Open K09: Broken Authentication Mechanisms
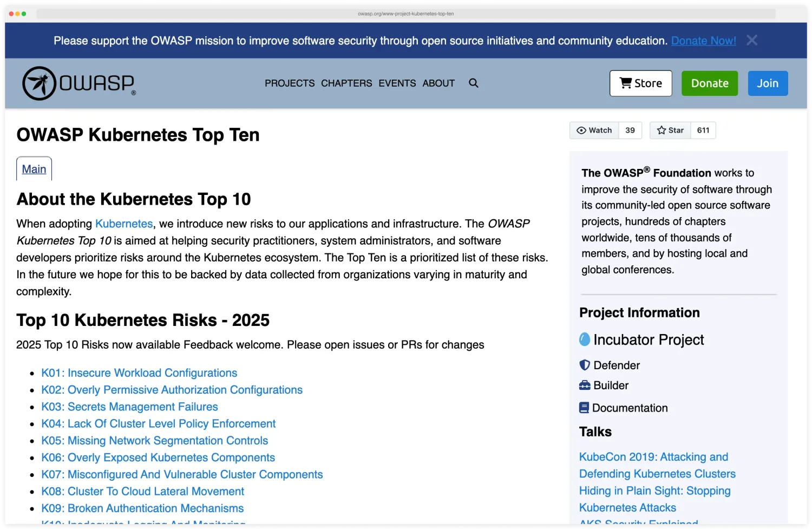 click(142, 508)
